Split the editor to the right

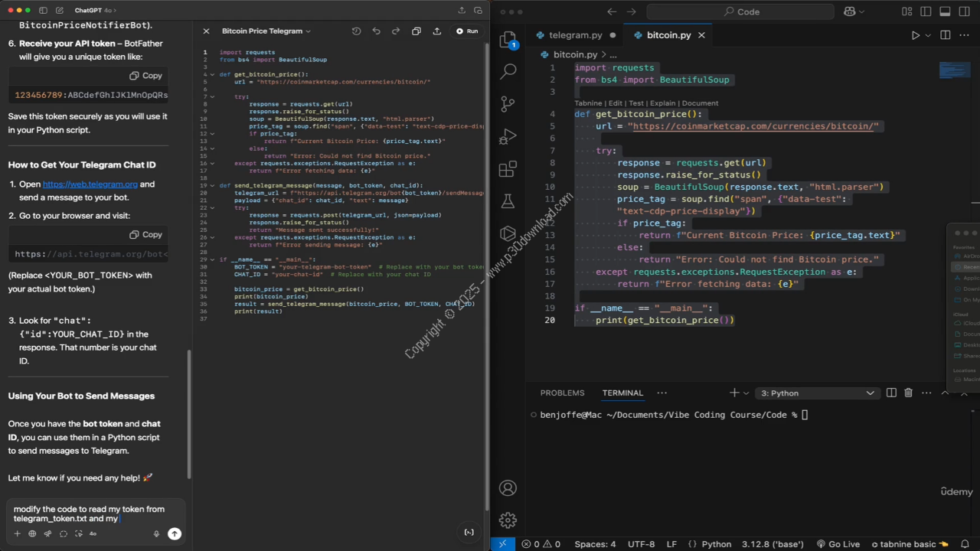pyautogui.click(x=946, y=35)
